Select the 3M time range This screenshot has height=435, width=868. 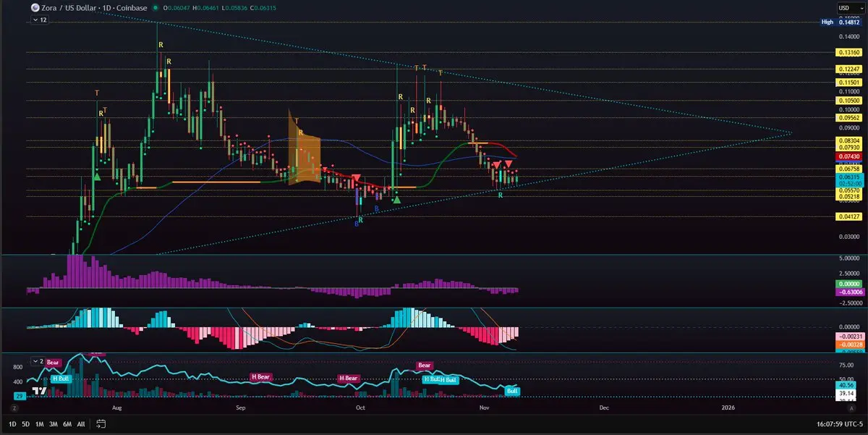point(53,423)
